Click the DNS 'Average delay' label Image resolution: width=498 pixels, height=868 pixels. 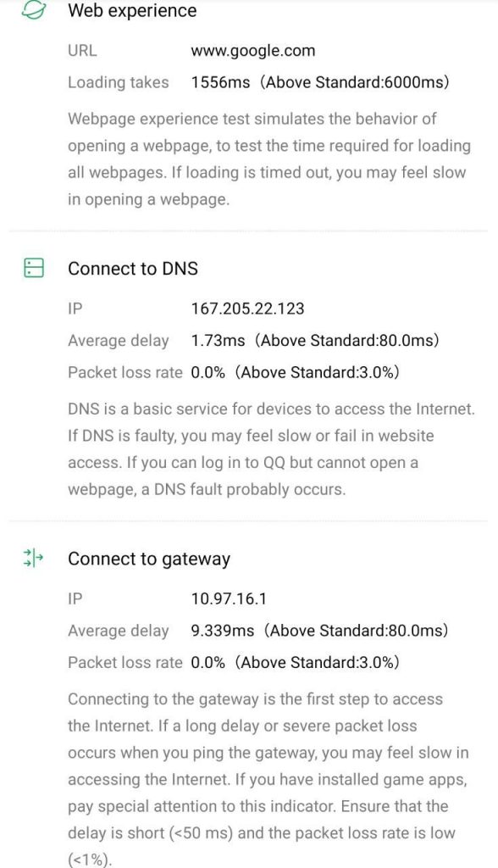point(119,341)
